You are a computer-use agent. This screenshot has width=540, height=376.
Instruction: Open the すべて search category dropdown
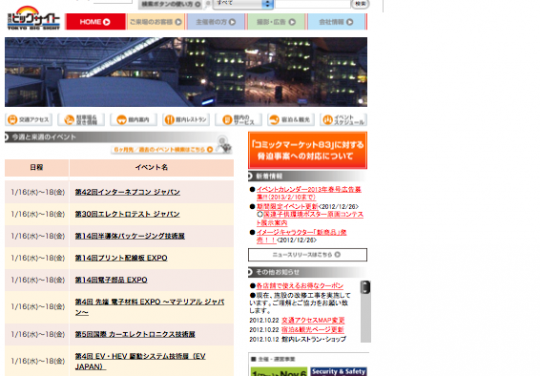point(243,4)
